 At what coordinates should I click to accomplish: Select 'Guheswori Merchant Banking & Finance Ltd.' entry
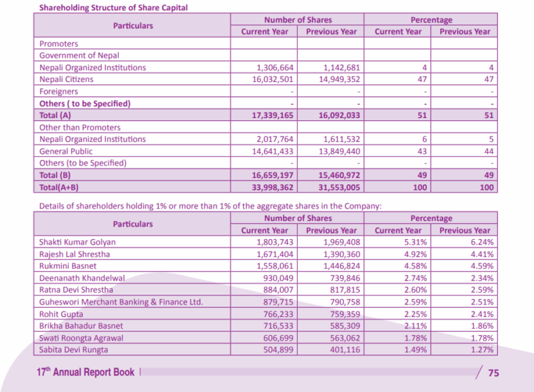click(121, 302)
